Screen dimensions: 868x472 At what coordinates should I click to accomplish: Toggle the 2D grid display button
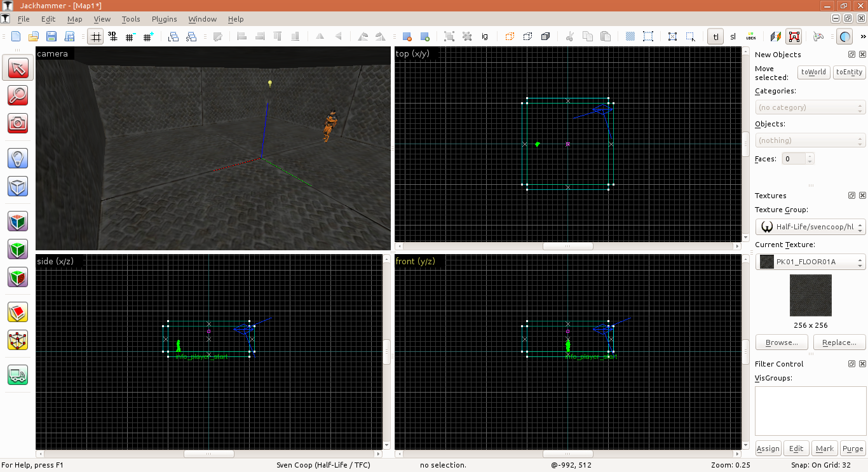pyautogui.click(x=95, y=37)
